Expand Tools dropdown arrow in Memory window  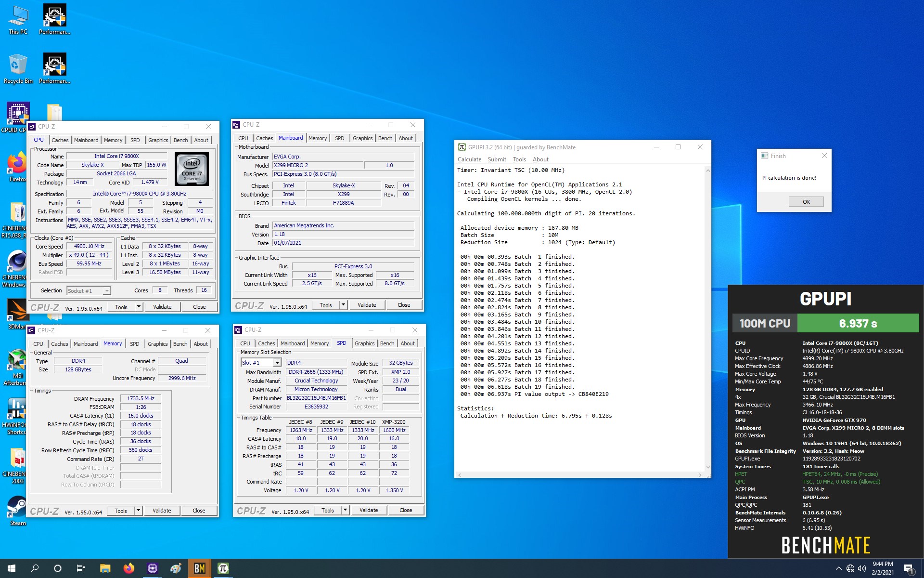pyautogui.click(x=138, y=511)
